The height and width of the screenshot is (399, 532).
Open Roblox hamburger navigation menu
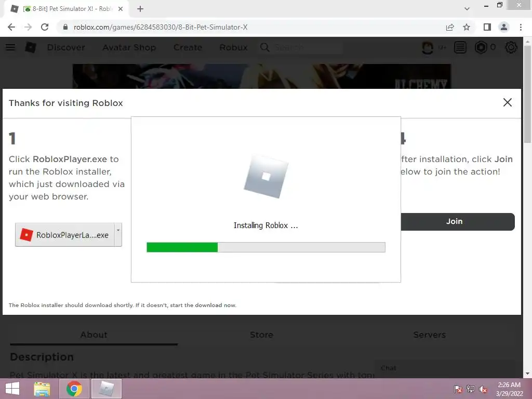tap(10, 47)
